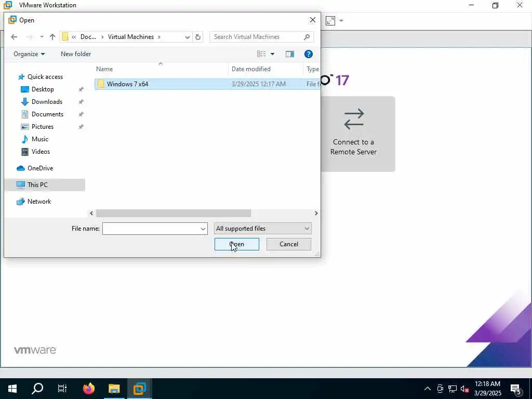Image resolution: width=532 pixels, height=399 pixels.
Task: Expand VMware full screen options arrow
Action: [x=341, y=21]
